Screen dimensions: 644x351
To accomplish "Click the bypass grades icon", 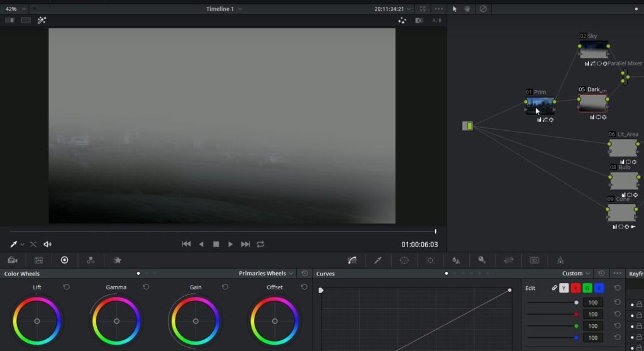I will (x=483, y=9).
